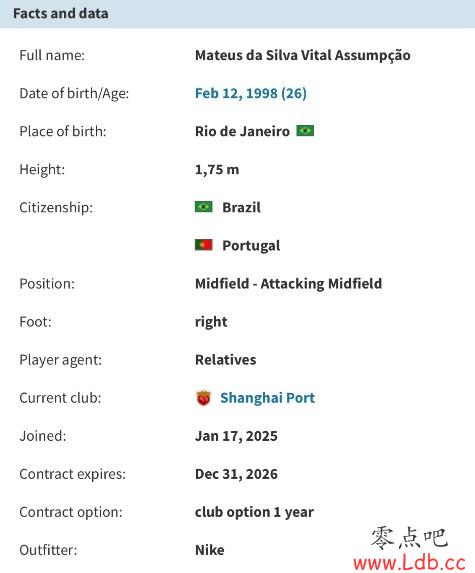
Task: Click the club option 1 year value
Action: (254, 512)
